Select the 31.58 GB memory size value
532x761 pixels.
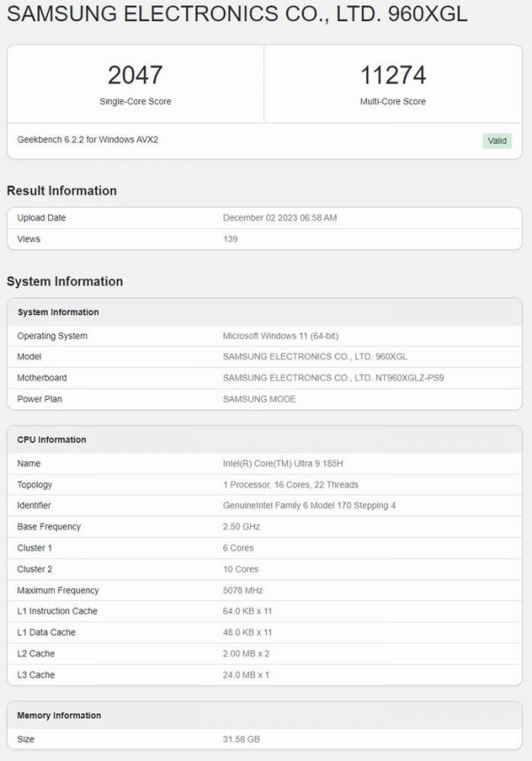pos(241,739)
